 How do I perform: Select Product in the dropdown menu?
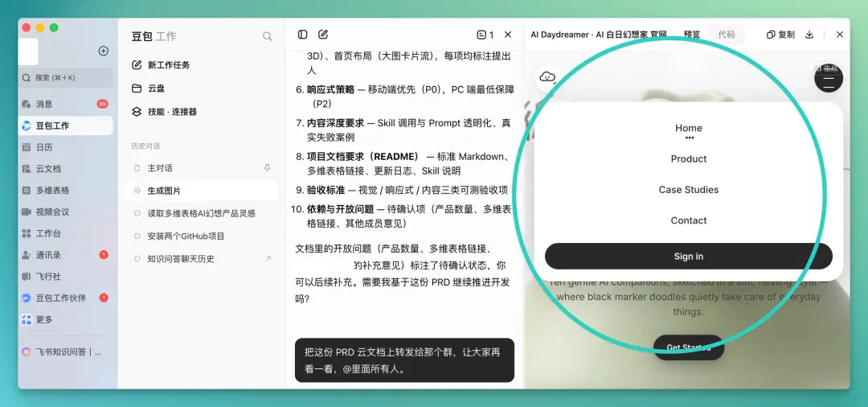(689, 159)
